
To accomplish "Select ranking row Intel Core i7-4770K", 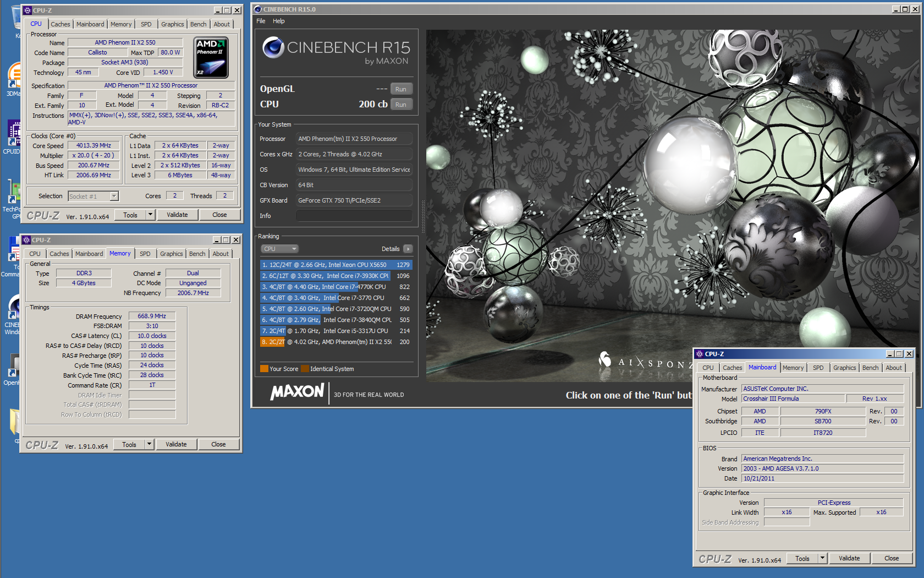I will click(335, 287).
